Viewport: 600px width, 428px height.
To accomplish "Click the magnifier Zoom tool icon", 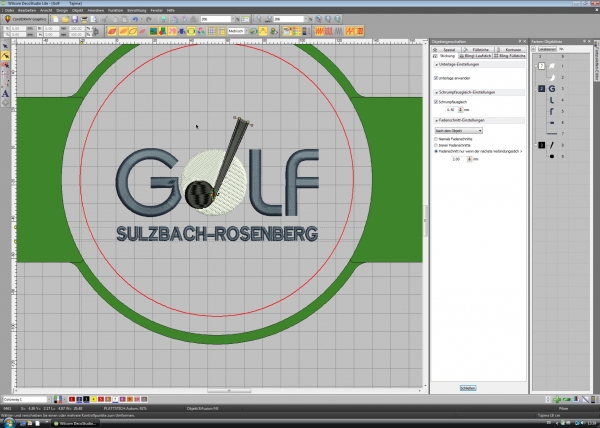I will (x=259, y=19).
